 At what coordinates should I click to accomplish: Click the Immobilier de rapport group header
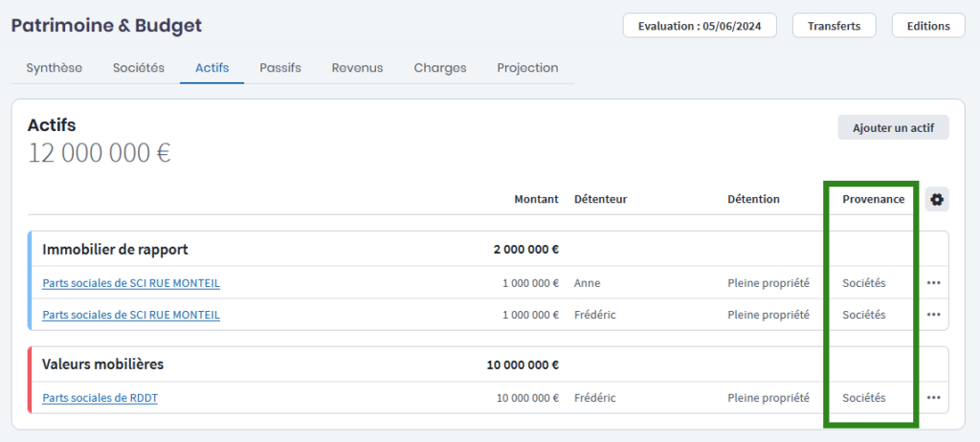pyautogui.click(x=115, y=250)
